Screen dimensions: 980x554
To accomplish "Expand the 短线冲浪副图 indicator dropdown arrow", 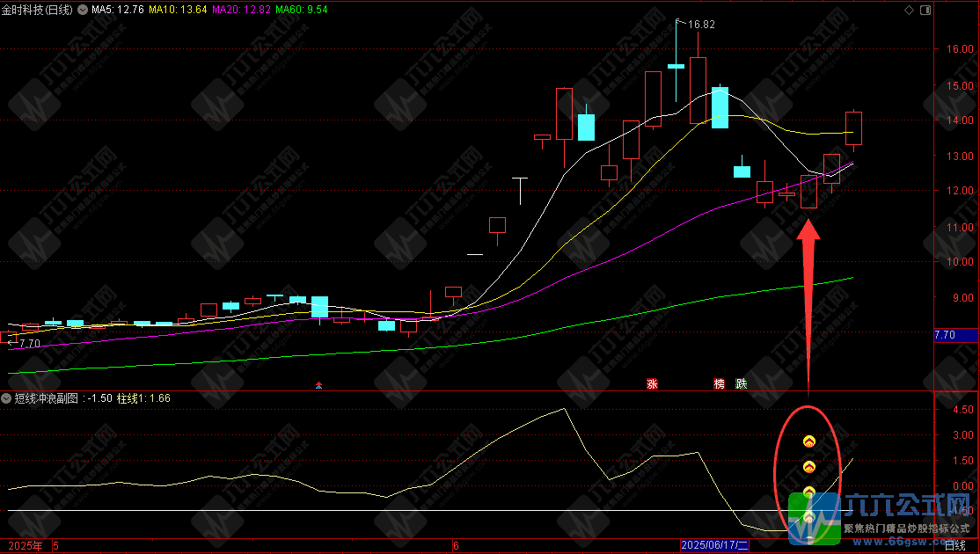I will (7, 398).
